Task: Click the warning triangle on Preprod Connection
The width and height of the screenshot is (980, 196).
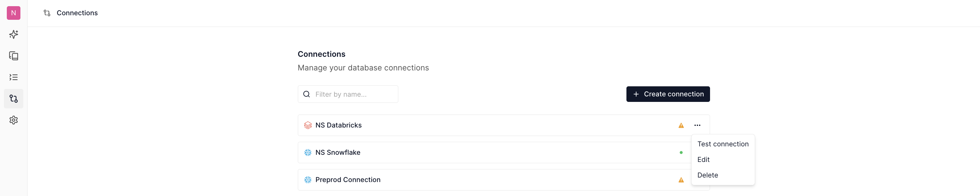Action: [x=681, y=180]
